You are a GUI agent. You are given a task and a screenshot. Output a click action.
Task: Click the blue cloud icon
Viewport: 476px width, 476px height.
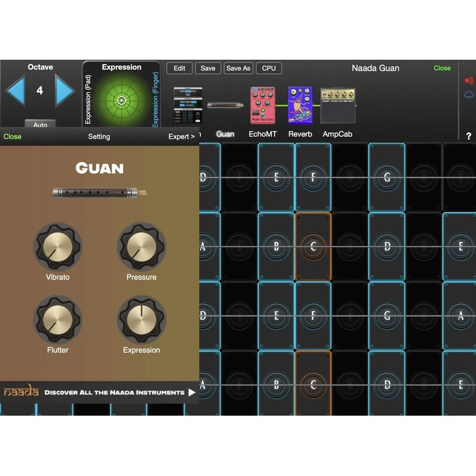(469, 94)
